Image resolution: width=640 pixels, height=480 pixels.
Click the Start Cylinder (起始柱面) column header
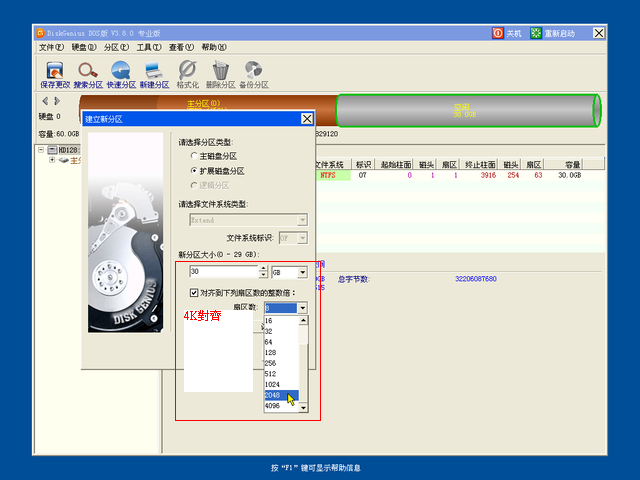click(x=395, y=164)
